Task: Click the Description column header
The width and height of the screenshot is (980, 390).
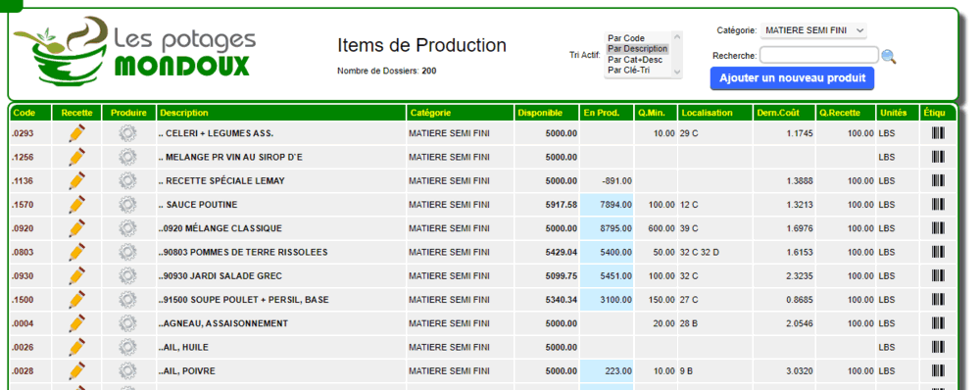Action: (x=184, y=113)
